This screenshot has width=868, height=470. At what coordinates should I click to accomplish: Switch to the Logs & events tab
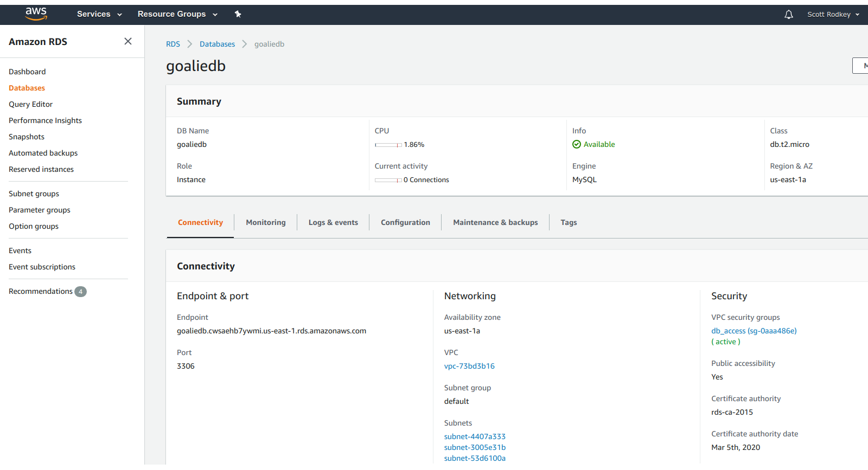pos(333,222)
